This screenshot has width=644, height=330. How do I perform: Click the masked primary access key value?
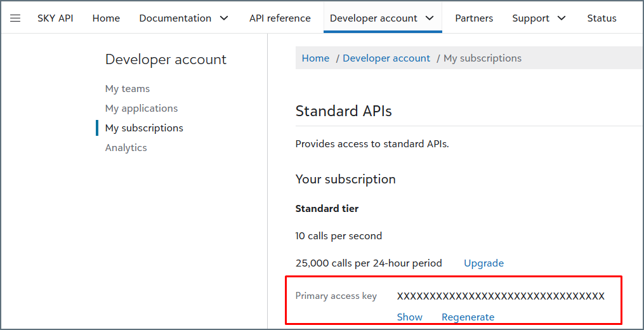tap(501, 296)
